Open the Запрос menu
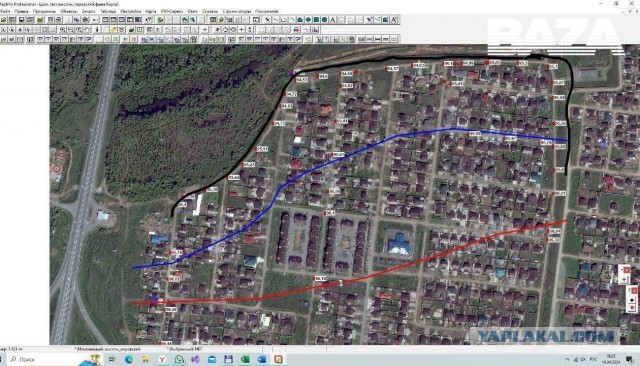Viewport: 640px width, 366px height. point(88,11)
